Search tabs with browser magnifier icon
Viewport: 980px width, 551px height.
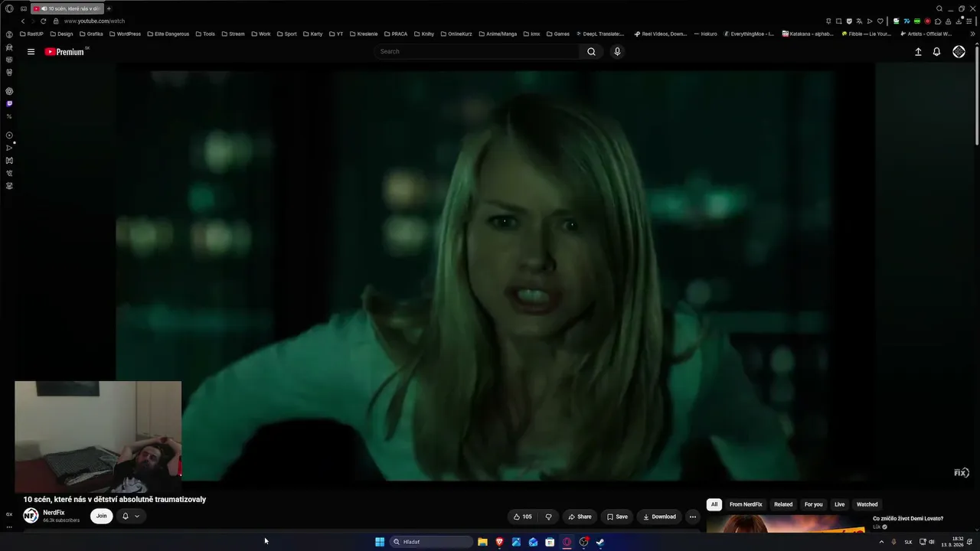click(939, 8)
